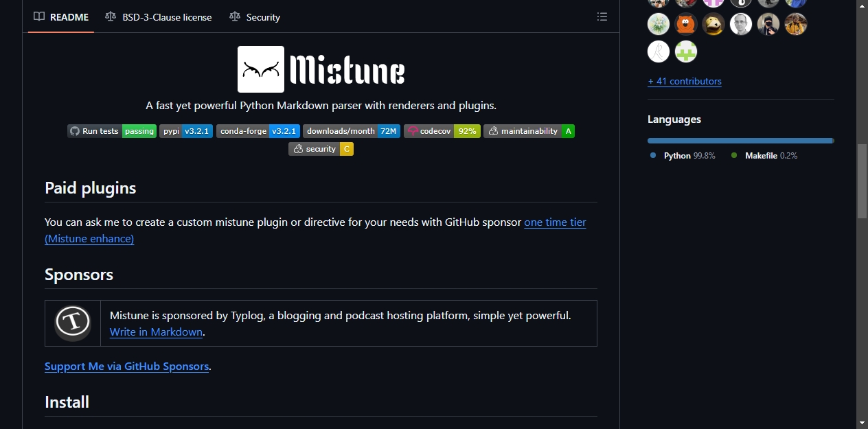Image resolution: width=868 pixels, height=429 pixels.
Task: Click the scales icon beside Security
Action: (x=235, y=16)
